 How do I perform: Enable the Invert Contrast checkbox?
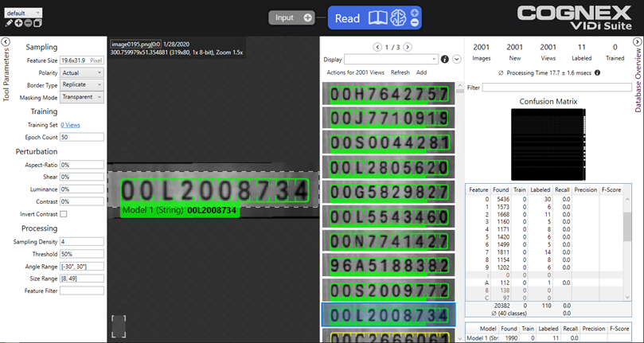click(64, 214)
